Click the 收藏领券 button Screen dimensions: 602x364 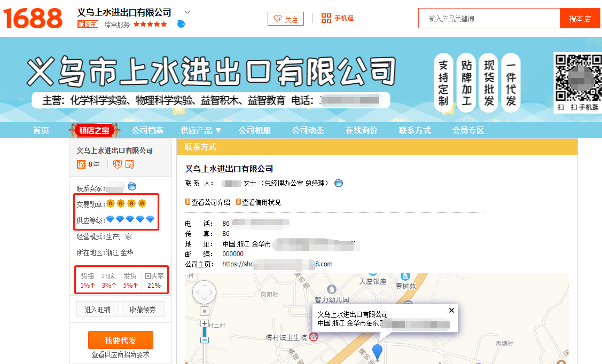coord(143,310)
